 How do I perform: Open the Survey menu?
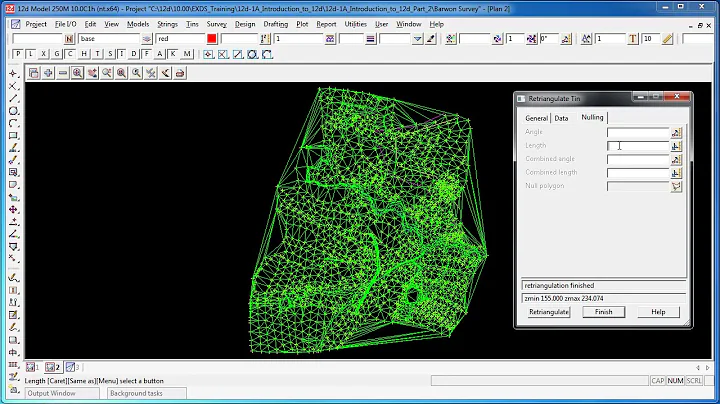217,24
